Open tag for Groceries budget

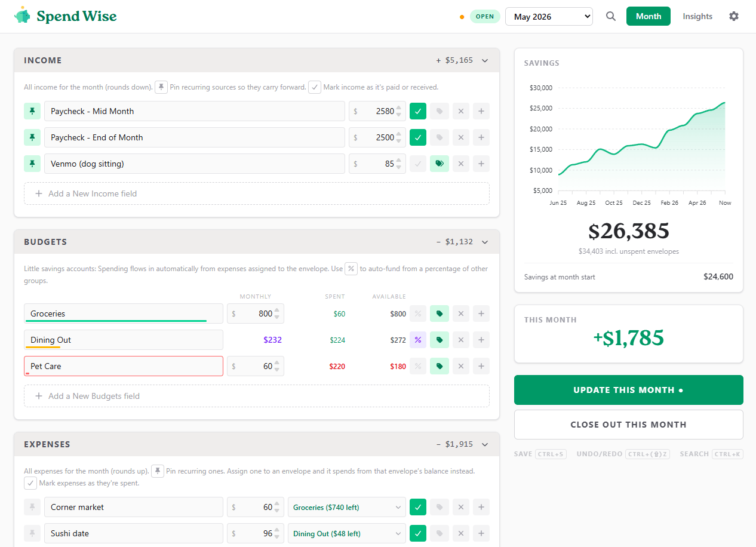(x=440, y=314)
